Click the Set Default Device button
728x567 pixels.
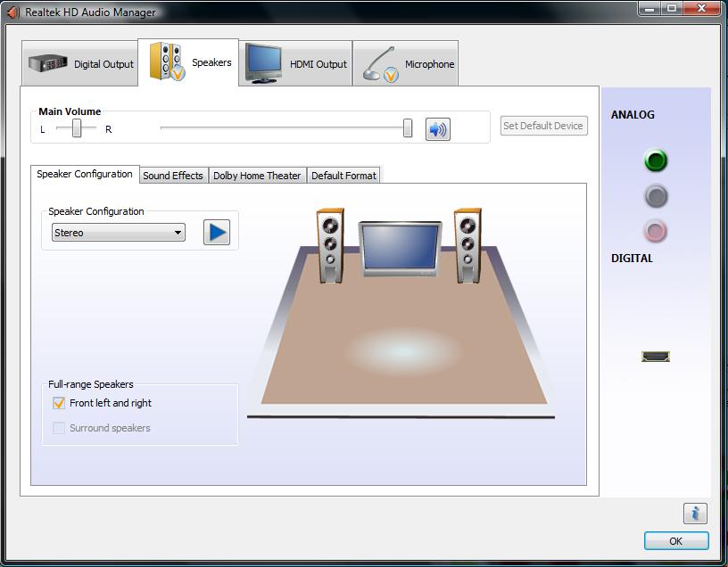coord(543,126)
